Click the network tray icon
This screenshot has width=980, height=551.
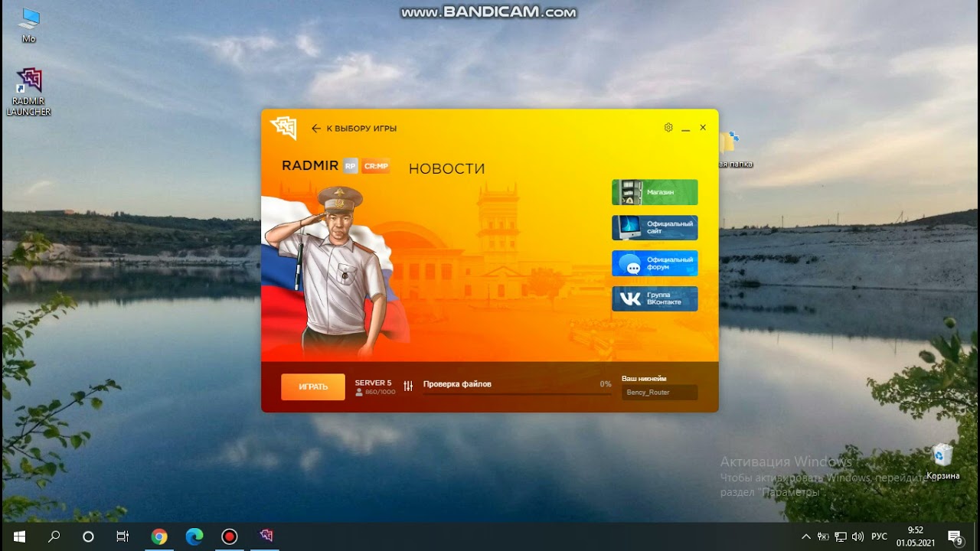(x=841, y=536)
